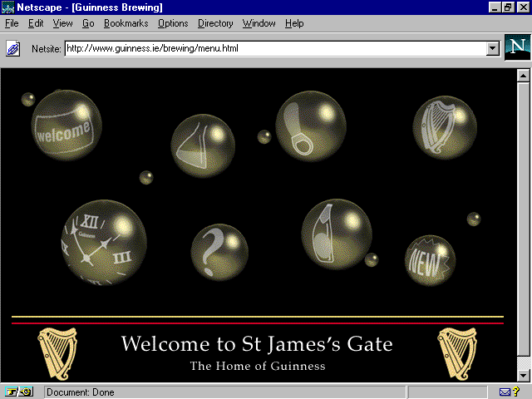Click the Netsite link drag icon
Viewport: 532px width, 399px height.
click(x=13, y=49)
